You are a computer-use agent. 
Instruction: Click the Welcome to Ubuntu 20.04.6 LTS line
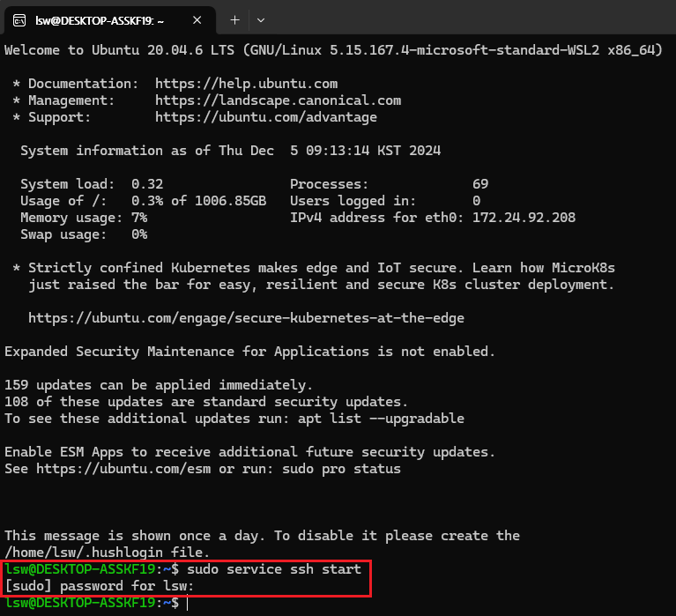pos(333,50)
